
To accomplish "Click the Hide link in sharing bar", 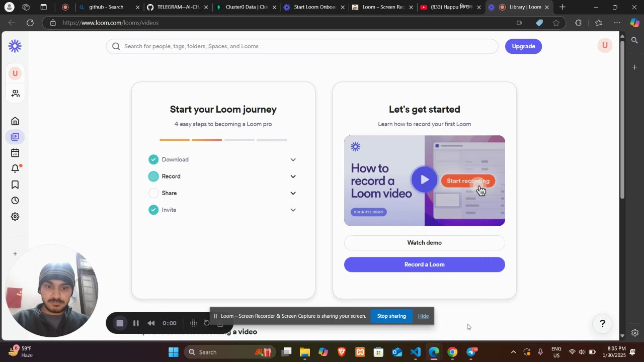I will [423, 316].
